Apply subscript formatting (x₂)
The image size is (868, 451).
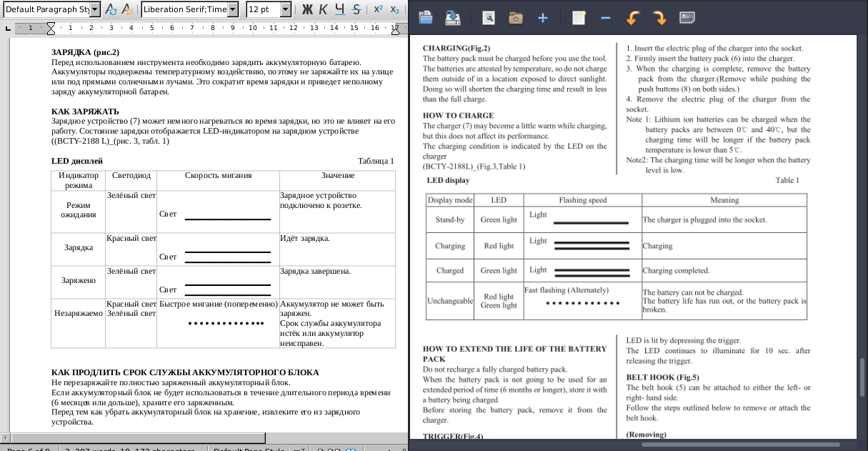point(394,10)
